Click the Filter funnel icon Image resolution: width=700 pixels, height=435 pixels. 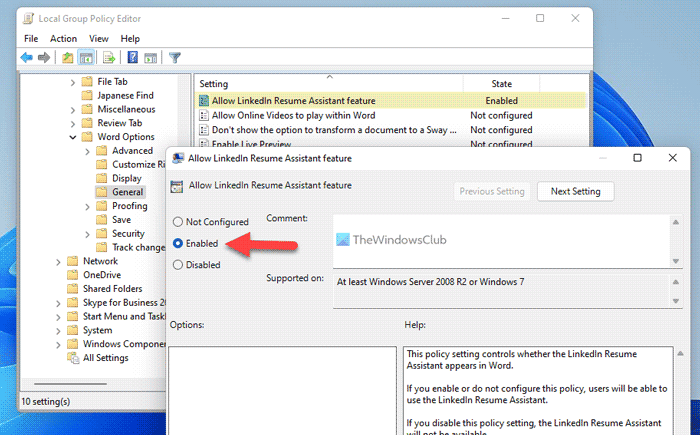(175, 58)
